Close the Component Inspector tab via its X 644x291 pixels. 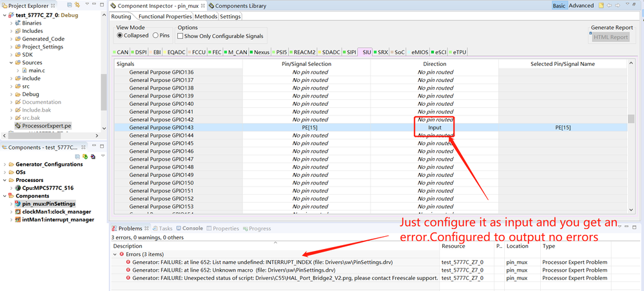(x=203, y=6)
